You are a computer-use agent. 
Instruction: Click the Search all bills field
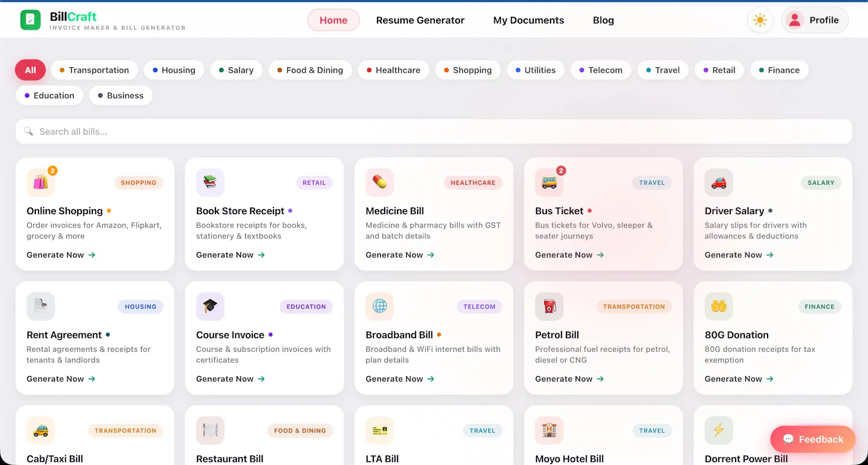(434, 132)
